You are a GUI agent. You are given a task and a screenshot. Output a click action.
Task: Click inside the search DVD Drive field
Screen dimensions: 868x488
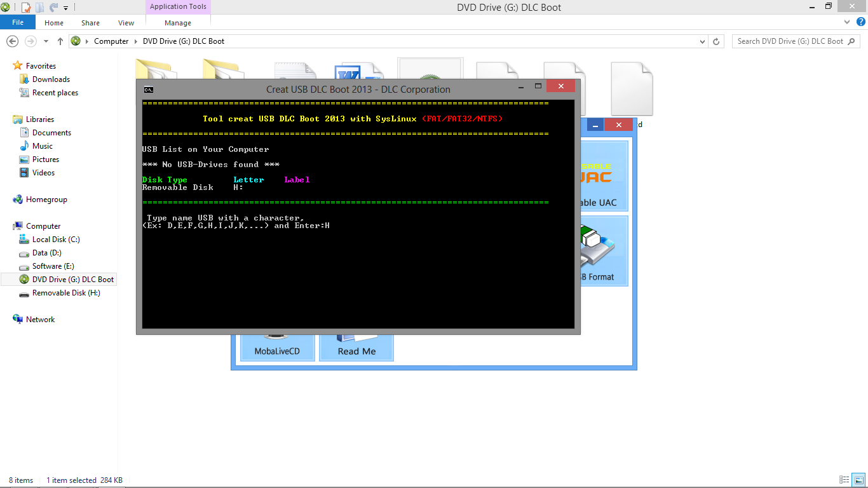click(x=788, y=41)
